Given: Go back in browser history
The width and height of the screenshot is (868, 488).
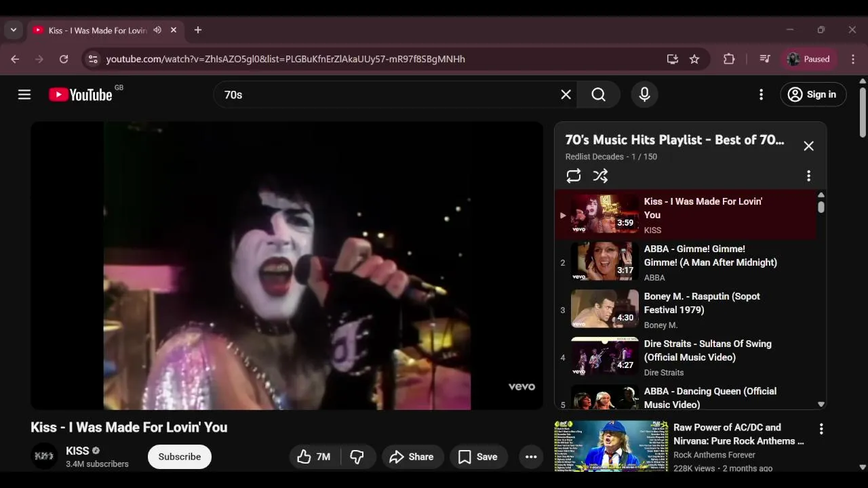Looking at the screenshot, I should click(x=15, y=59).
